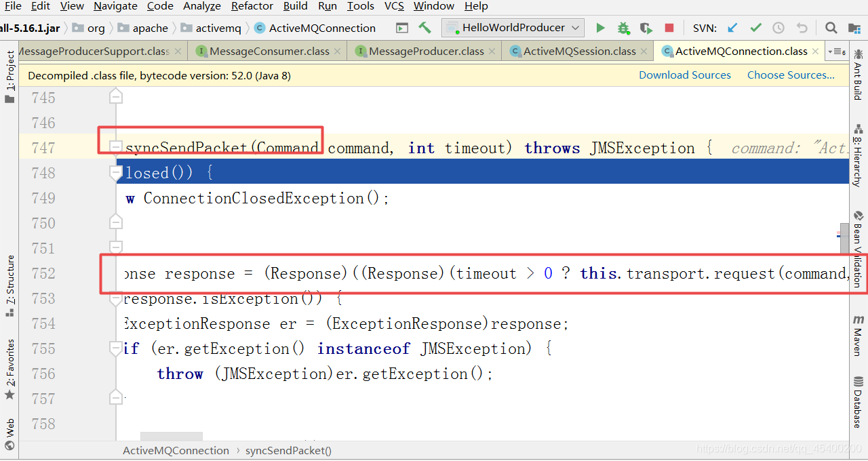
Task: Build project with hammer icon
Action: point(425,28)
